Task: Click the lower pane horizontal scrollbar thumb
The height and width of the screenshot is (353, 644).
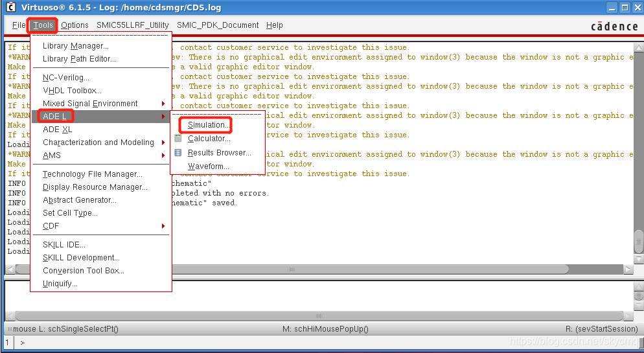Action: [319, 316]
